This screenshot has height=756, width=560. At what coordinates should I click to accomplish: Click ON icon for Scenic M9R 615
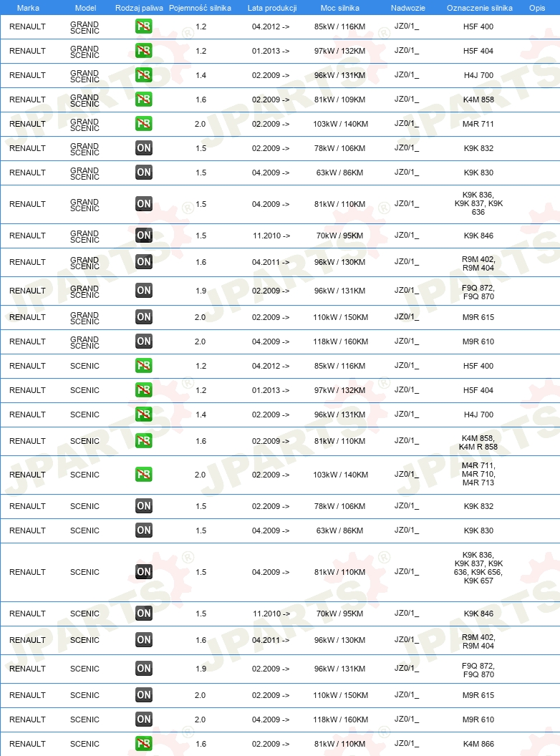[x=144, y=694]
